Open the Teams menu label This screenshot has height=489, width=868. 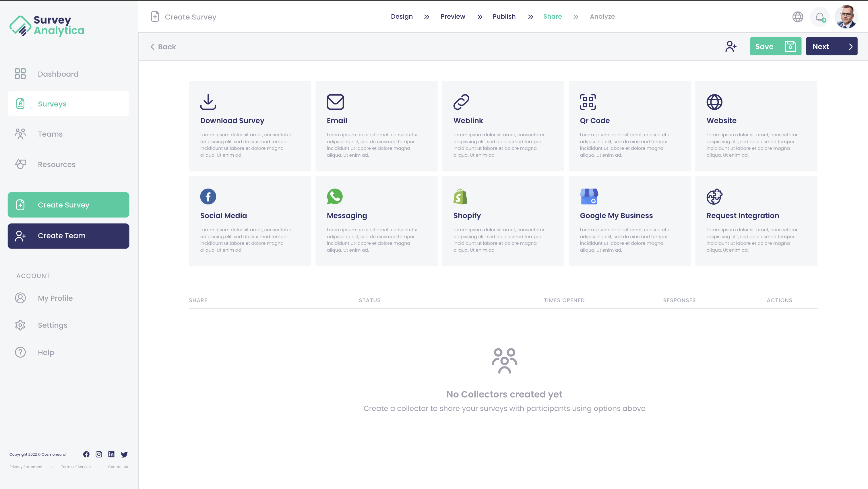coord(50,134)
